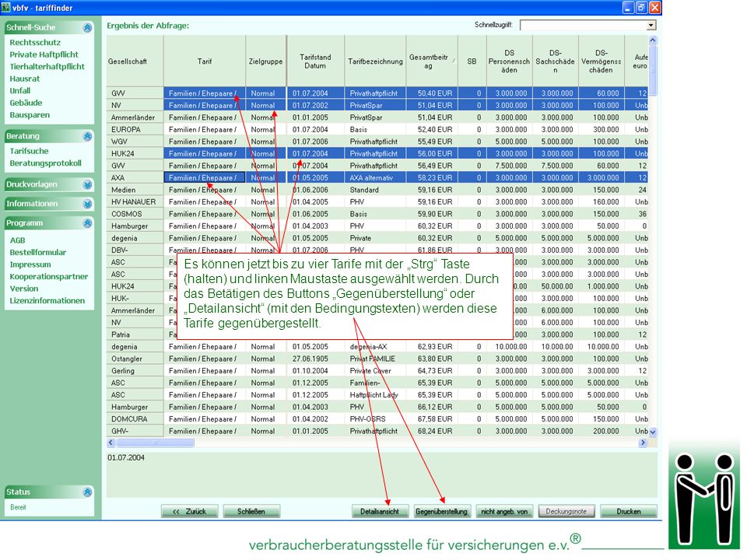Collapse the Programm panel
The image size is (747, 560).
87,223
